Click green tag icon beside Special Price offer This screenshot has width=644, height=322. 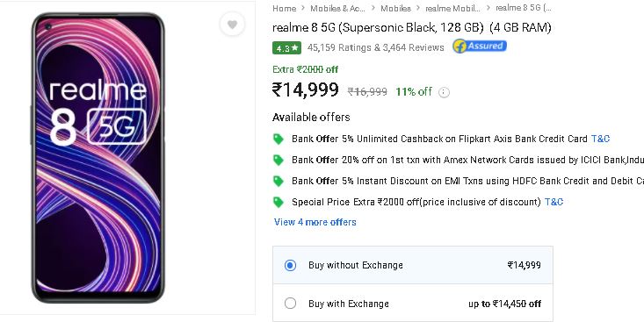[x=279, y=202]
